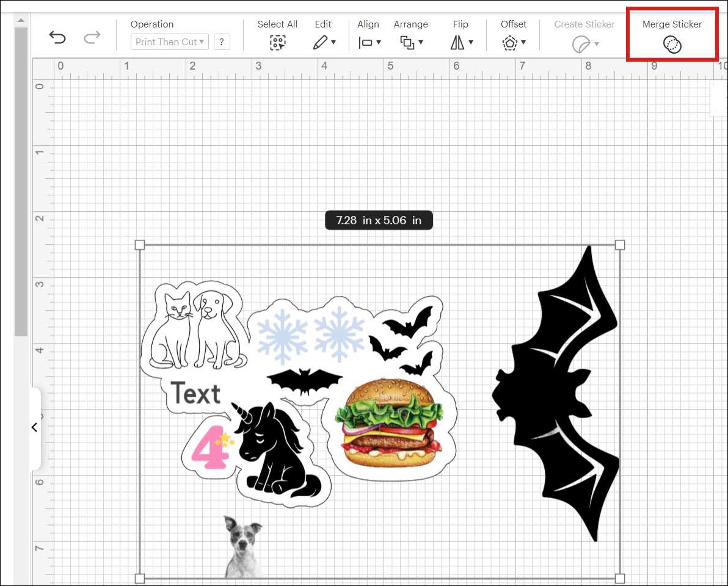Click the Redo icon

tap(93, 37)
